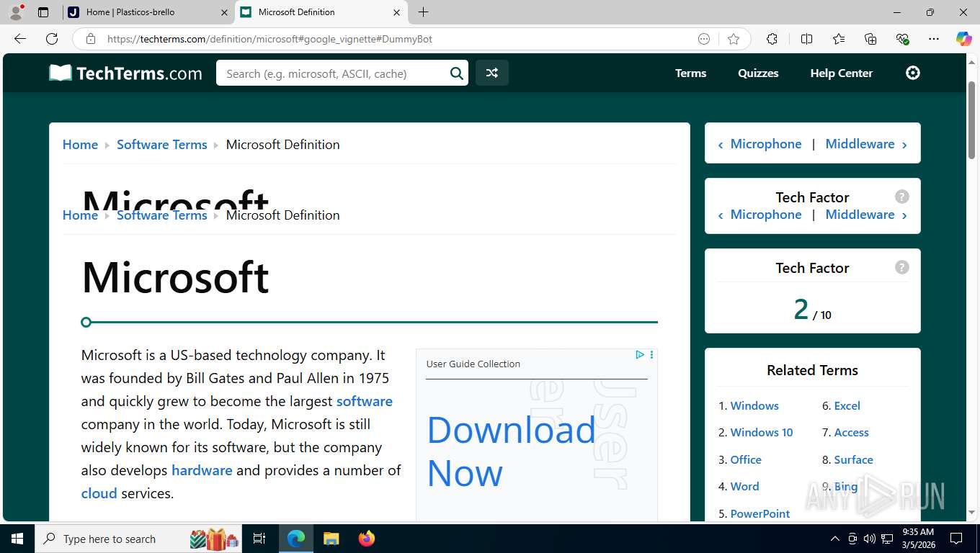Image resolution: width=980 pixels, height=553 pixels.
Task: Open the notification center icon
Action: [956, 539]
